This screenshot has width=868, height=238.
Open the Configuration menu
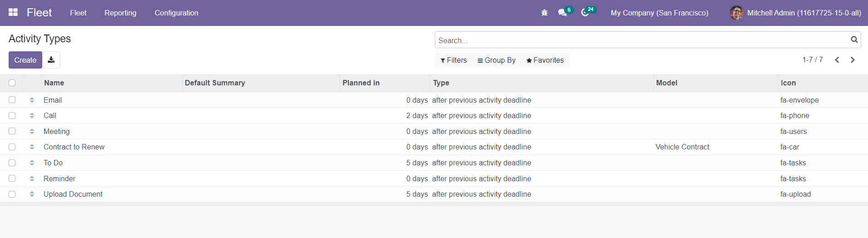click(x=176, y=13)
